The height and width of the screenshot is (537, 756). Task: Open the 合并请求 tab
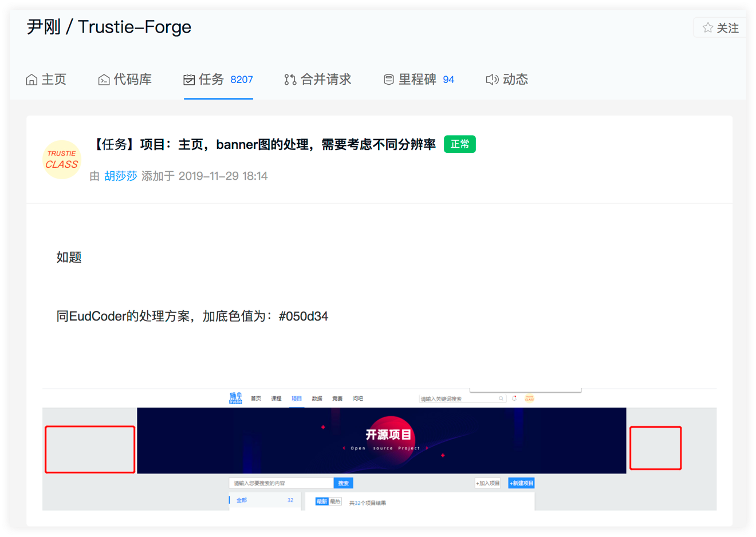(325, 80)
